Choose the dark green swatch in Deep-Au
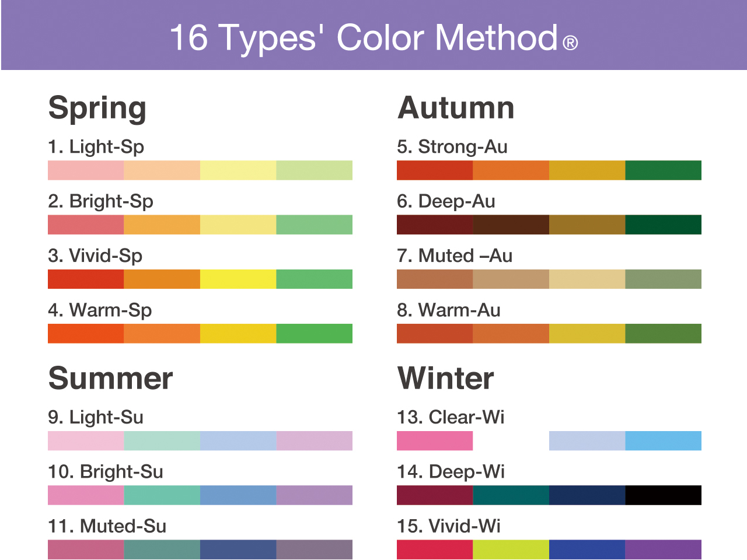Viewport: 747px width, 560px height. [x=663, y=225]
